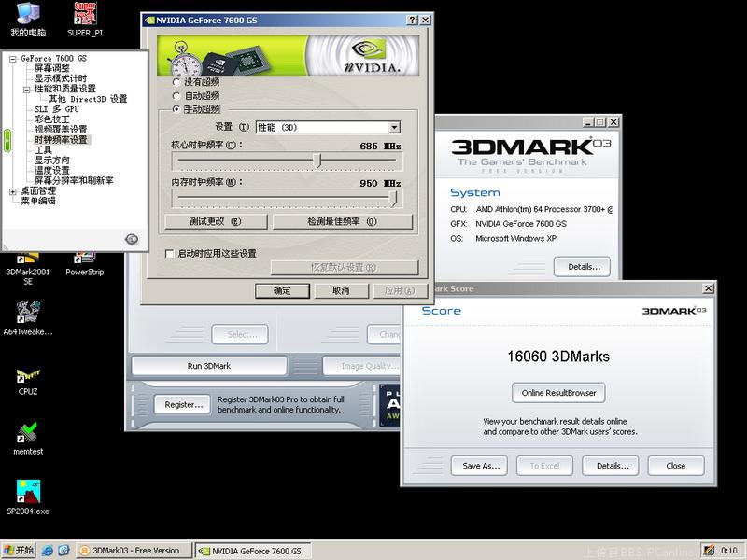The image size is (747, 560).
Task: Click the system tray icon beside the clock
Action: click(709, 551)
